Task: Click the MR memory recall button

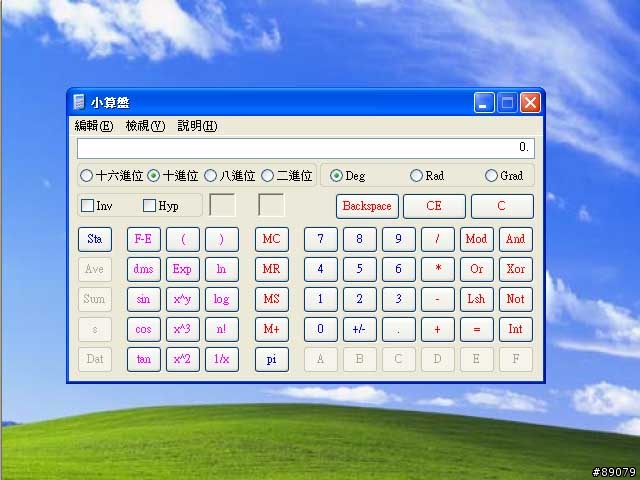Action: pyautogui.click(x=272, y=269)
